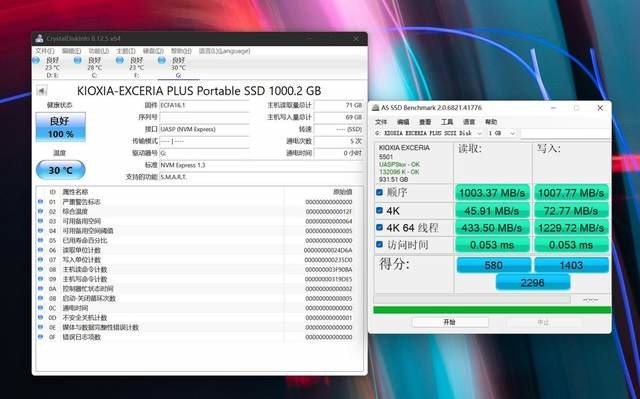Click the previous disk arrow icon
640x399 pixels.
coord(42,91)
